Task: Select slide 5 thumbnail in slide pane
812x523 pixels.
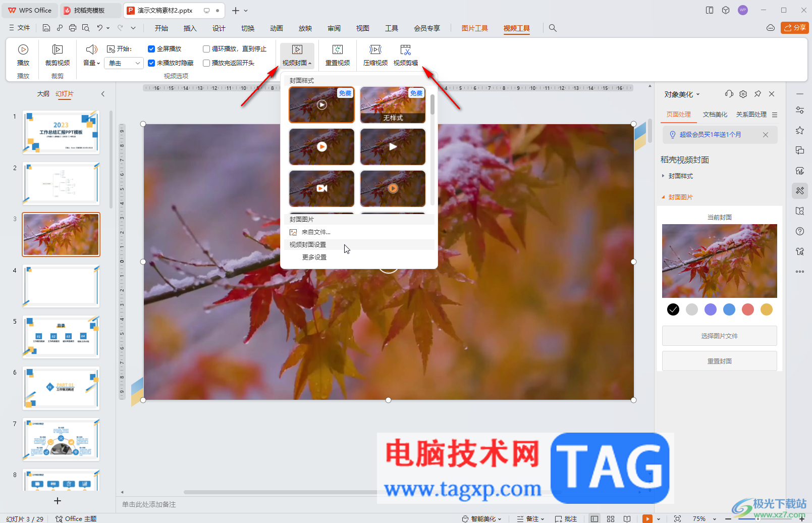Action: tap(61, 337)
